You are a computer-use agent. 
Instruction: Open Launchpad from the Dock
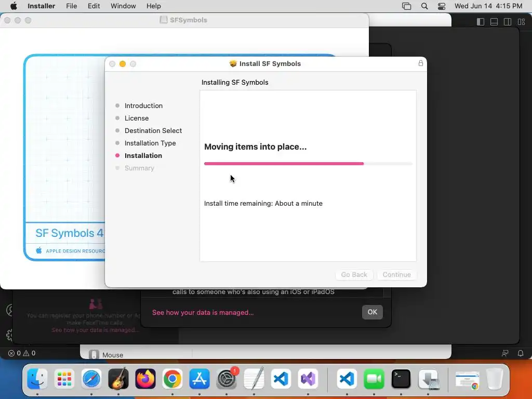64,379
